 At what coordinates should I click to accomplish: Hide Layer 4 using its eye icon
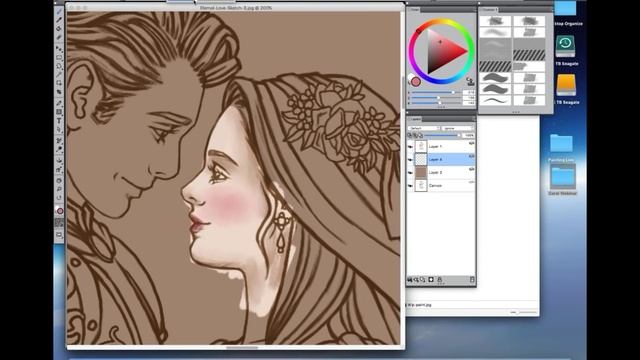(410, 160)
